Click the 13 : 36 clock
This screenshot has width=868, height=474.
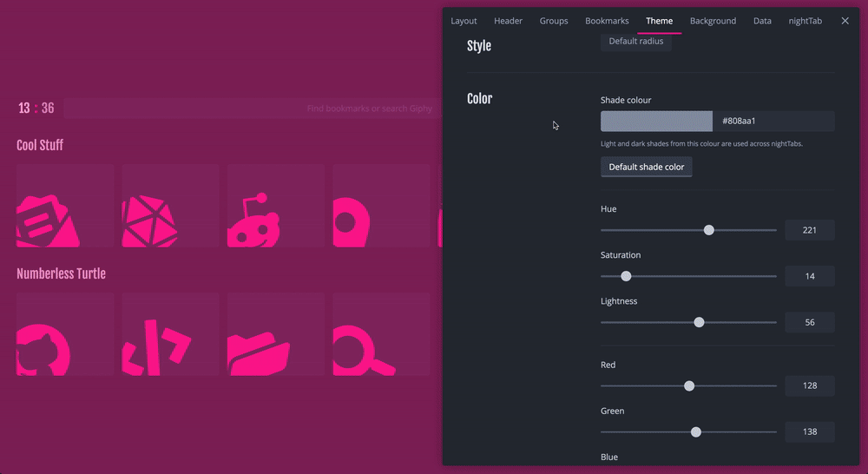[36, 108]
